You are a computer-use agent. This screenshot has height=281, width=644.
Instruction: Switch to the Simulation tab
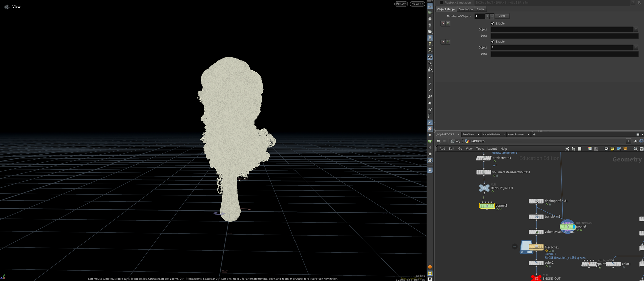pyautogui.click(x=466, y=9)
